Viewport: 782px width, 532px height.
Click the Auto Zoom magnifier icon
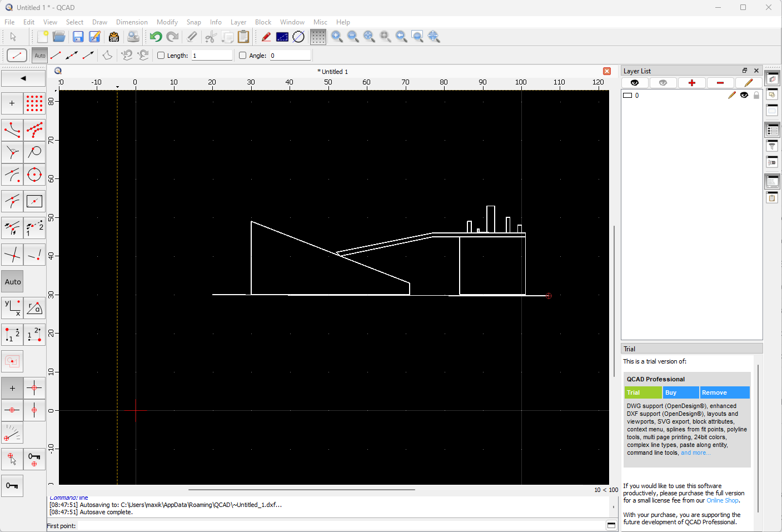[x=369, y=37]
